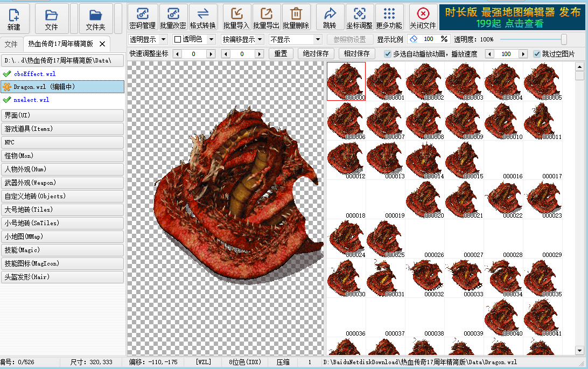Expand the 人物外观(Hum) category

(x=62, y=169)
